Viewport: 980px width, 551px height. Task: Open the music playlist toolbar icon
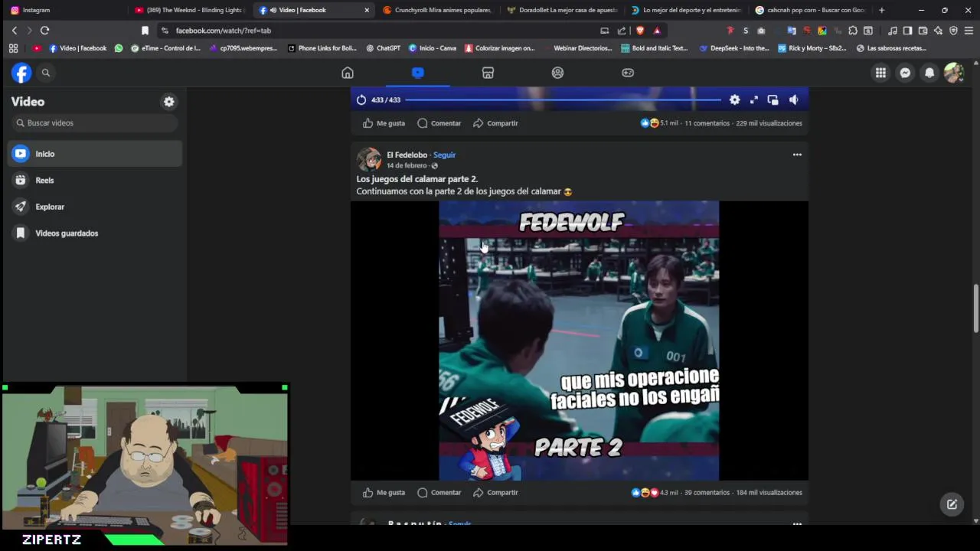893,31
